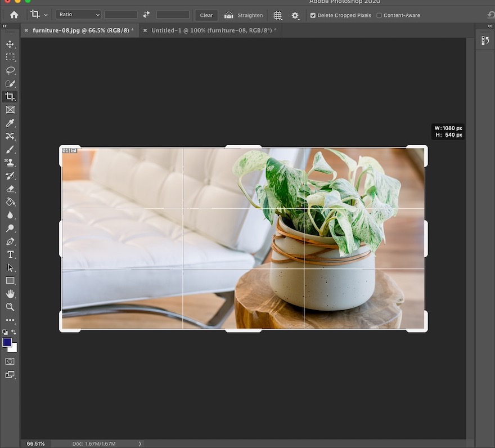Screen dimensions: 495x448
Task: Click the swap width and height arrows
Action: pyautogui.click(x=147, y=15)
